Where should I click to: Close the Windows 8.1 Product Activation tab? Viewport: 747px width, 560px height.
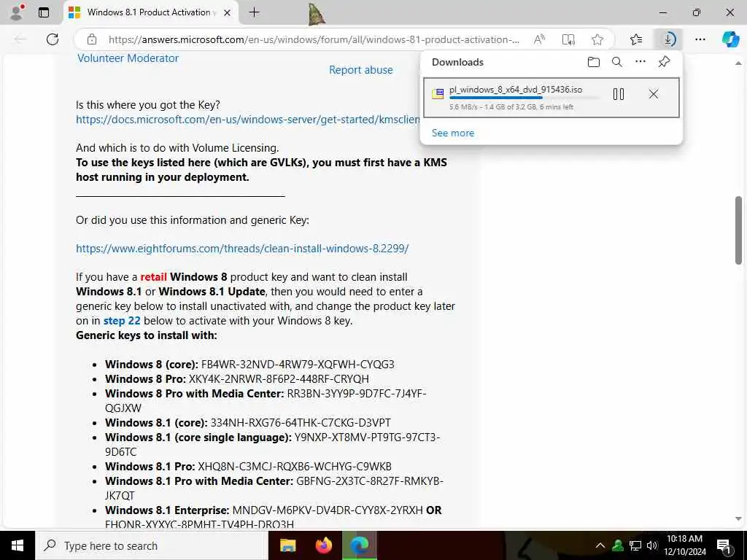(228, 13)
